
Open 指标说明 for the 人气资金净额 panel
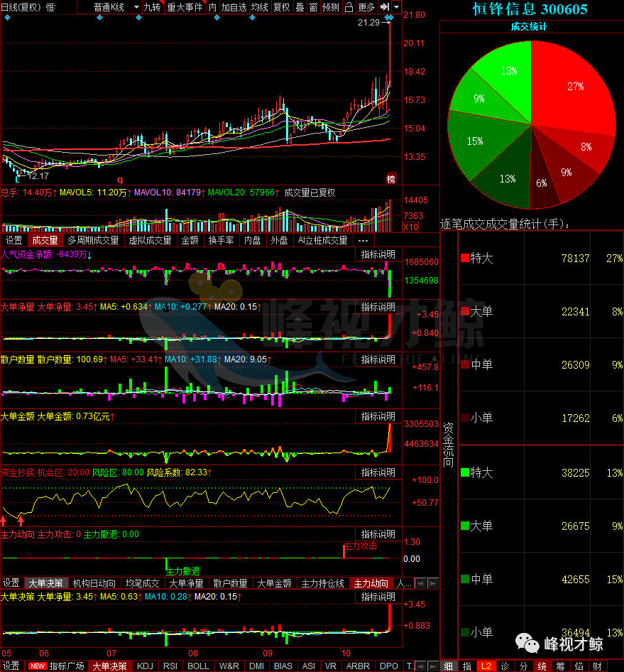378,254
